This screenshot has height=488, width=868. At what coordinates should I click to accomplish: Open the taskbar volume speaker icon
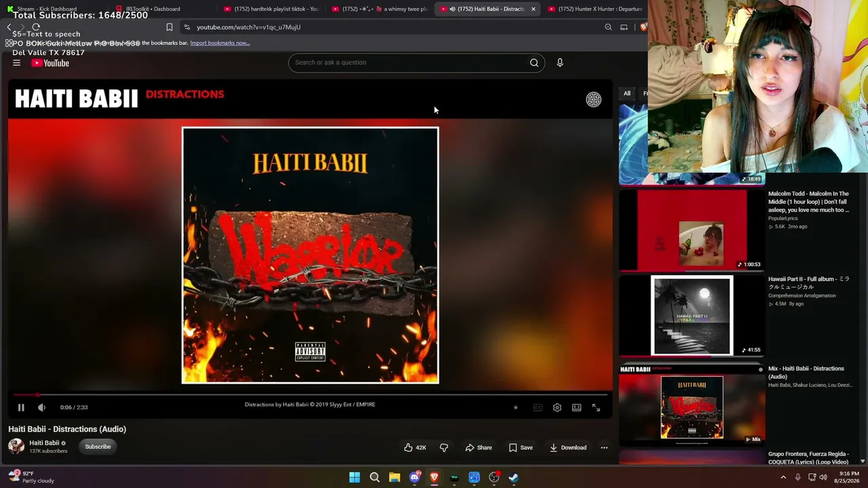pyautogui.click(x=823, y=477)
